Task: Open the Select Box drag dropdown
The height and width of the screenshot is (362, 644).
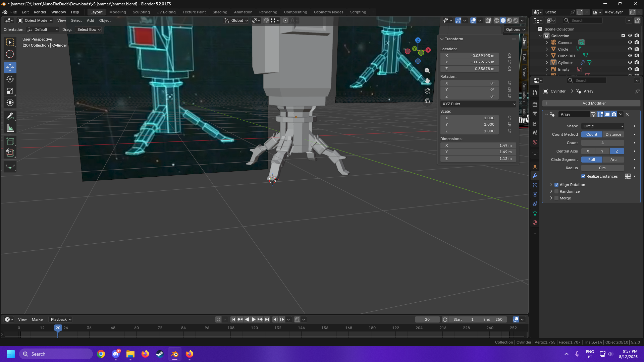Action: click(89, 29)
